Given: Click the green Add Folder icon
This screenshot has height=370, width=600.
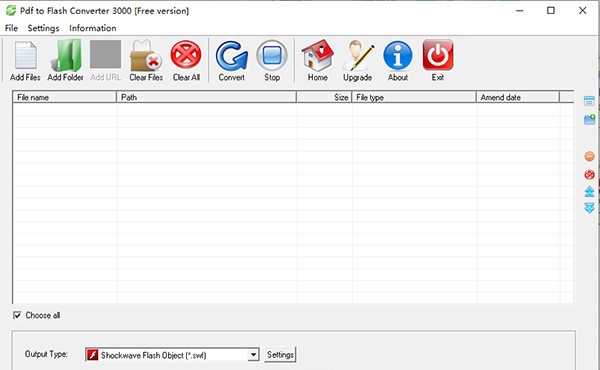Looking at the screenshot, I should [x=65, y=56].
